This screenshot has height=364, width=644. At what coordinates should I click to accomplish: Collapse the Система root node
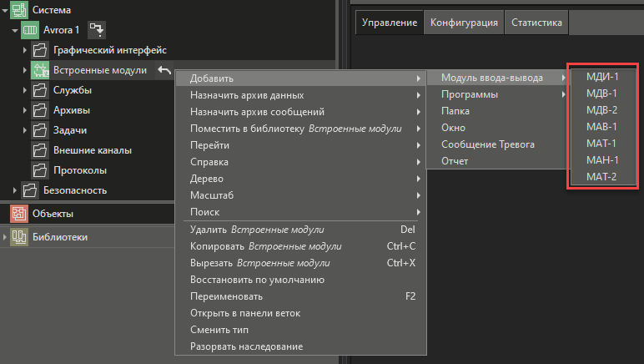4,10
